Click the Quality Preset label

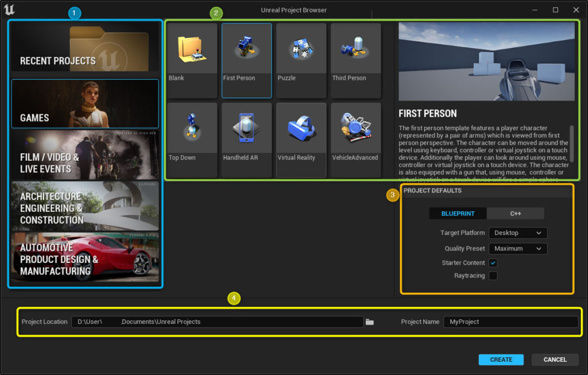(465, 249)
